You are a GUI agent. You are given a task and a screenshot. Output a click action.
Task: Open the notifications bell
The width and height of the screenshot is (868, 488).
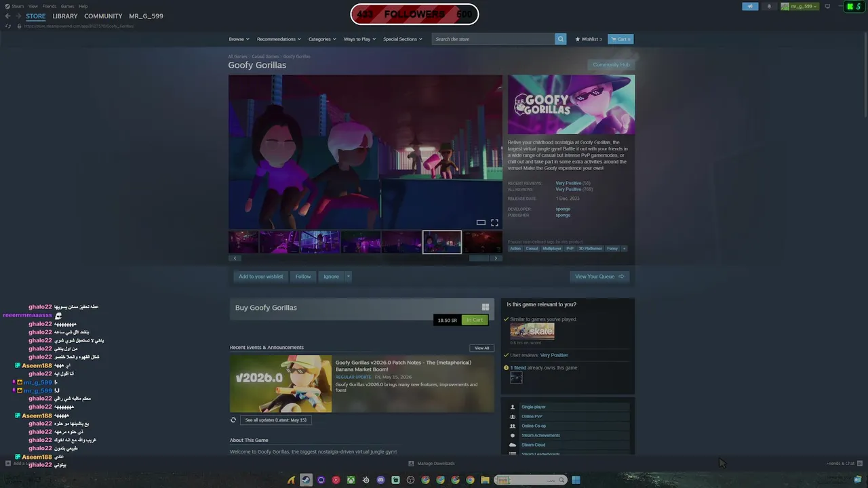[769, 7]
